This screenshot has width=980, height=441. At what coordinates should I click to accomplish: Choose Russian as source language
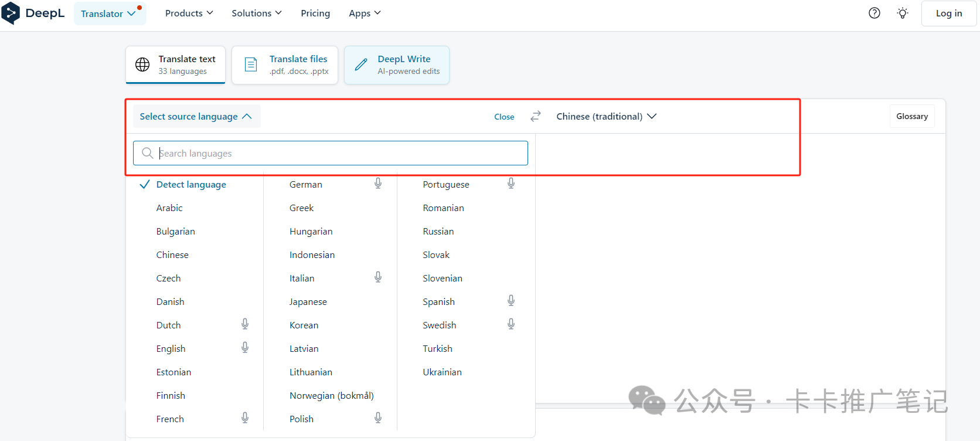[x=438, y=231]
